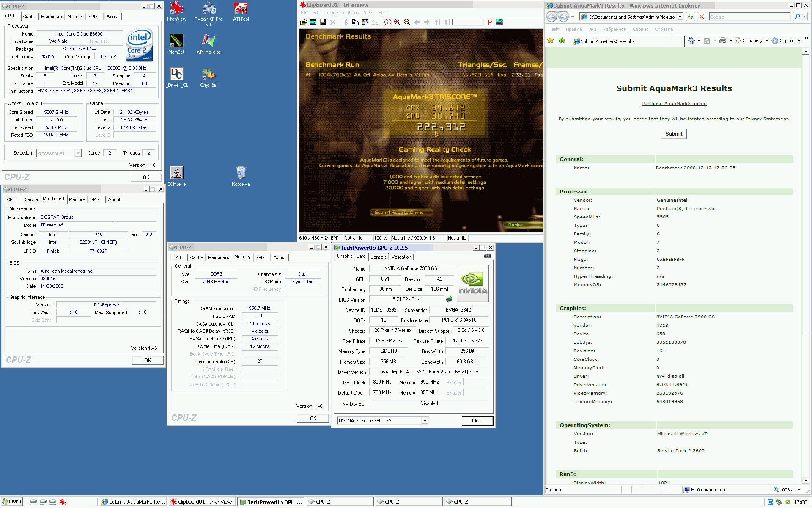
Task: Expand the toolbar overflow chevron in IE
Action: point(806,38)
